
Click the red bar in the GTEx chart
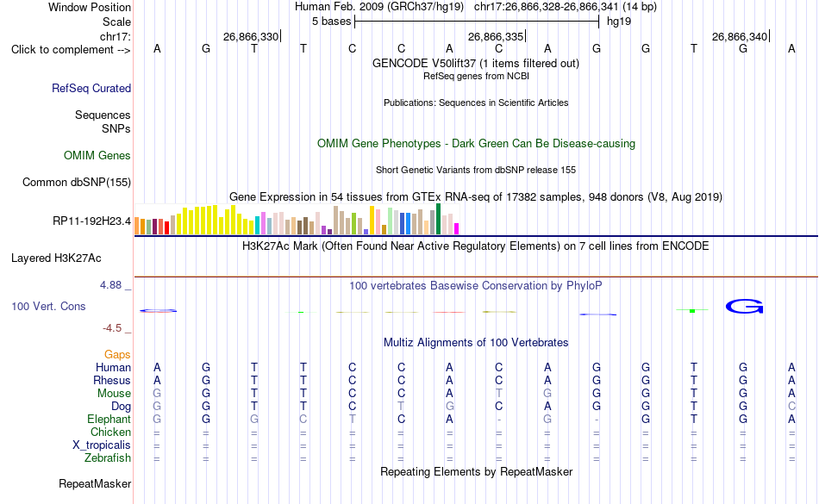tap(166, 227)
